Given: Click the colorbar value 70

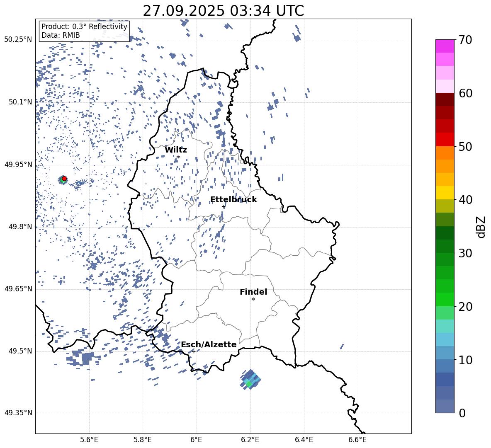Looking at the screenshot, I should pyautogui.click(x=466, y=40).
